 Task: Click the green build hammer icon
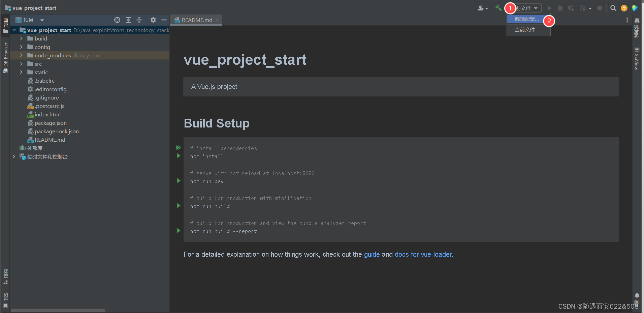(499, 8)
